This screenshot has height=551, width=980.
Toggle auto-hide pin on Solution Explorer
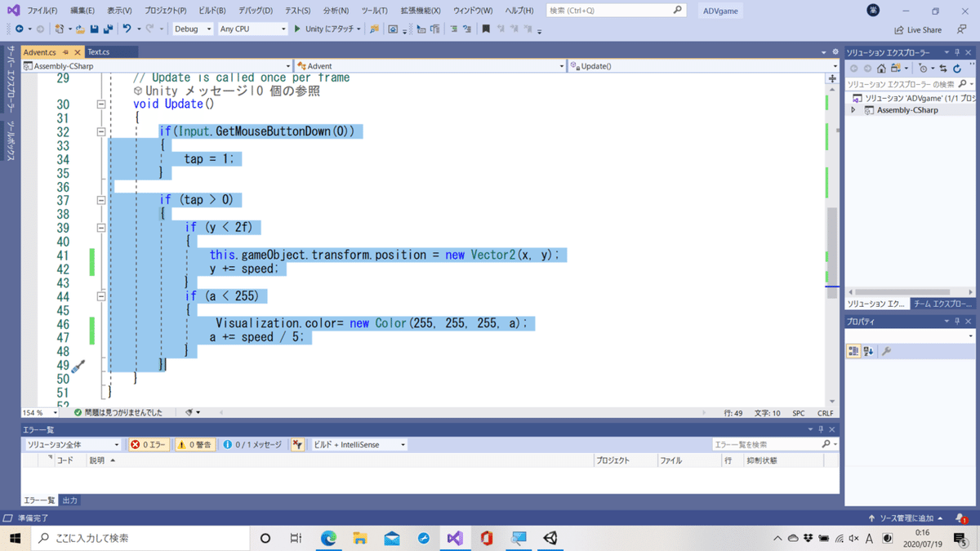(958, 52)
